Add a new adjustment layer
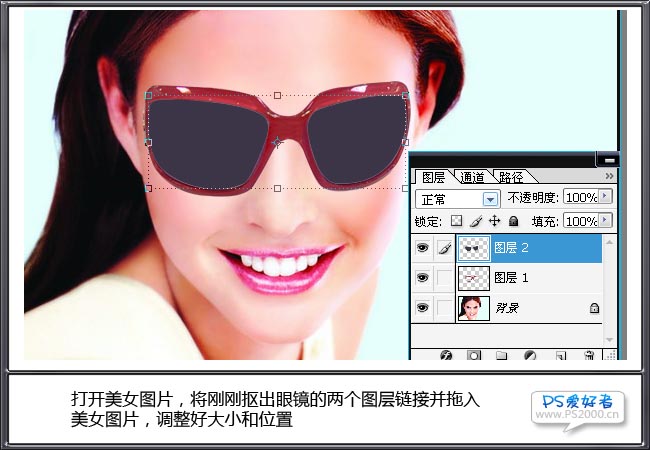This screenshot has width=650, height=450. [531, 354]
